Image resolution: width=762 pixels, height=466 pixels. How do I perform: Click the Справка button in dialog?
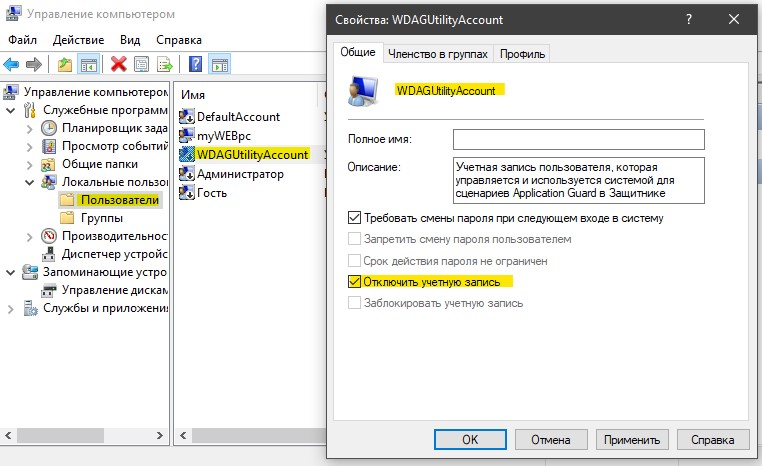click(713, 440)
